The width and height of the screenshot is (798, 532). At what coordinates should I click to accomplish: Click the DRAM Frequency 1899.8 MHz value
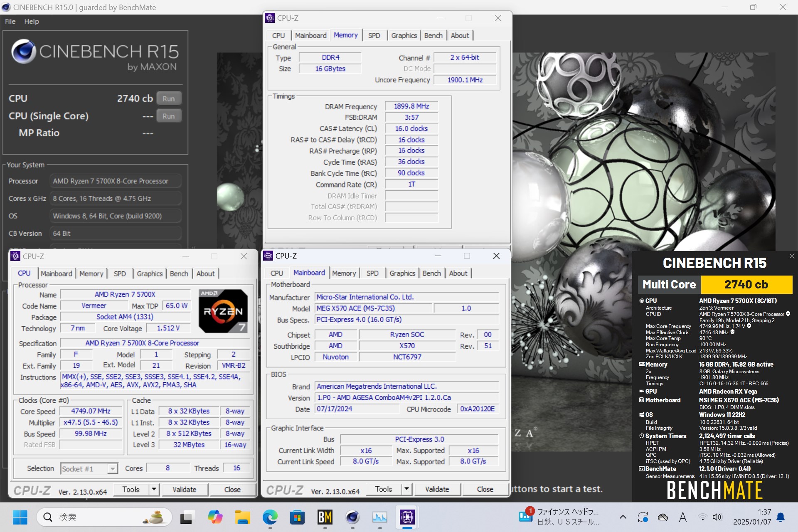click(411, 106)
